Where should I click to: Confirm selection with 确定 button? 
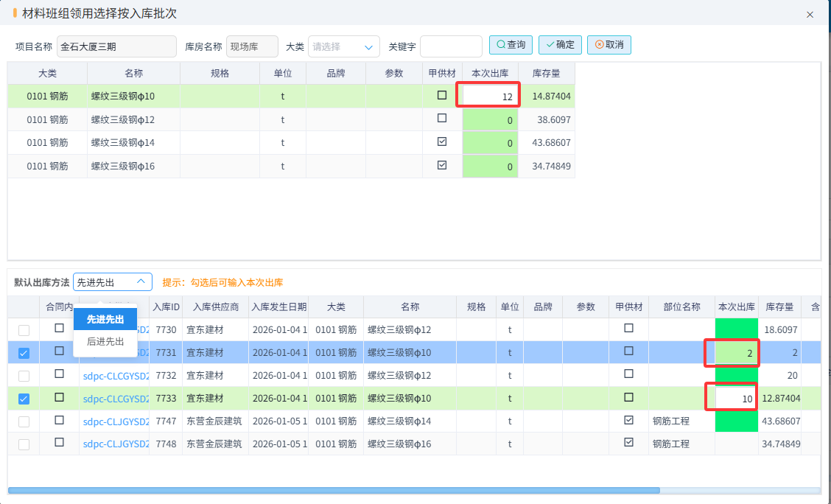560,45
